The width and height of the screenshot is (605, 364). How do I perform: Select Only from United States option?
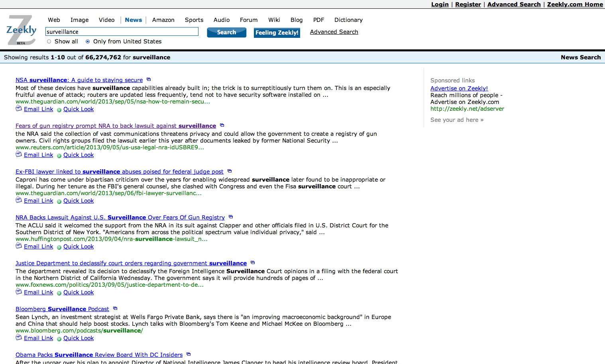click(88, 41)
